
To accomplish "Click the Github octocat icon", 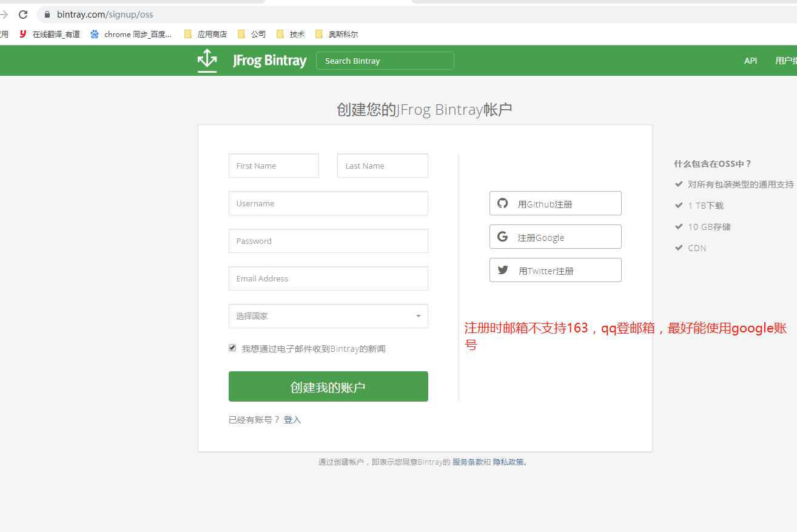I will [503, 203].
